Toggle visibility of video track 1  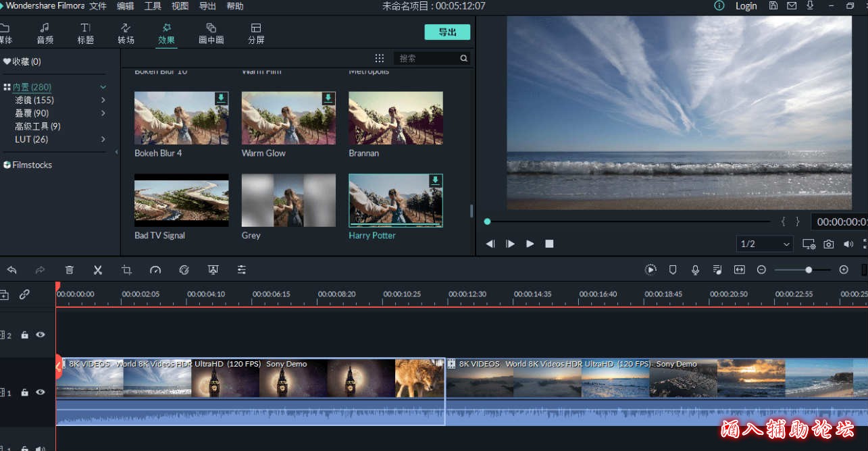point(41,392)
